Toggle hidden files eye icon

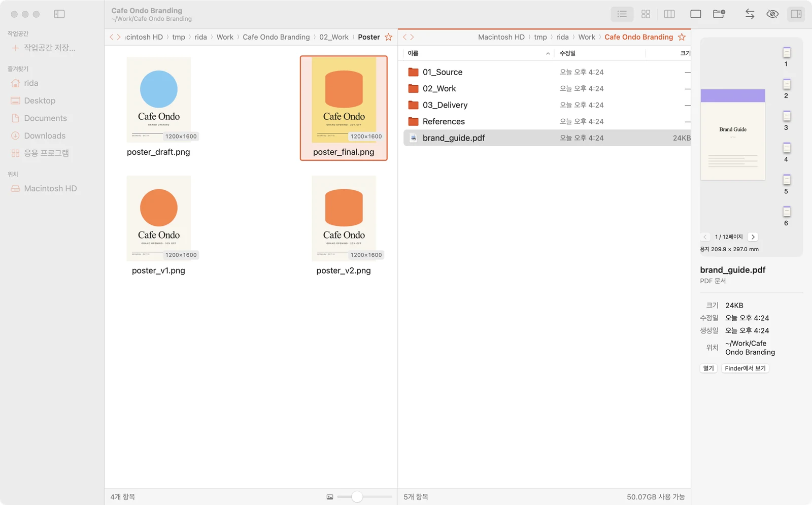point(772,14)
